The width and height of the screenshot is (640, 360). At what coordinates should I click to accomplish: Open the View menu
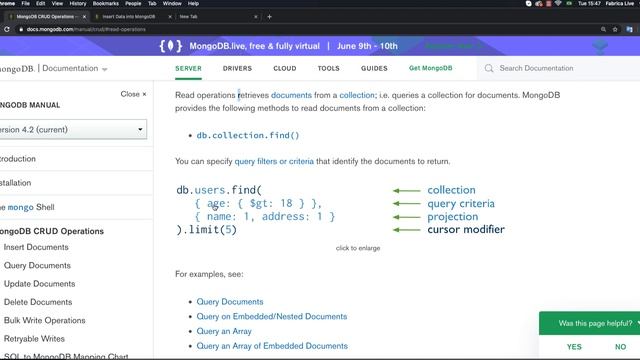click(x=57, y=3)
